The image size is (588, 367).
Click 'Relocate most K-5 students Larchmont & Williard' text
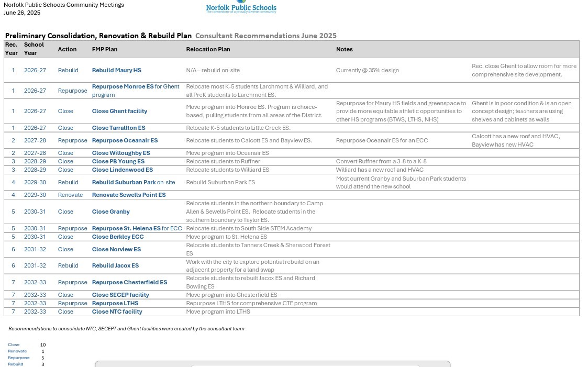(257, 91)
